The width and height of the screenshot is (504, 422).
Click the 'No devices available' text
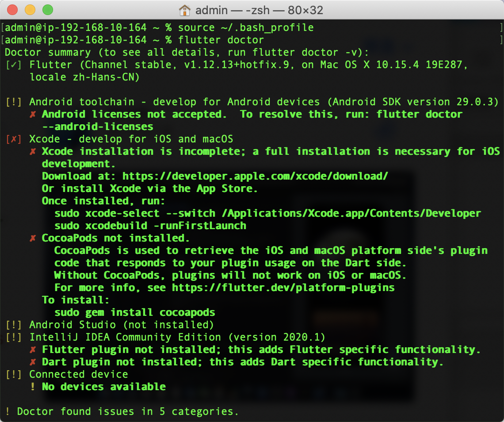(104, 387)
